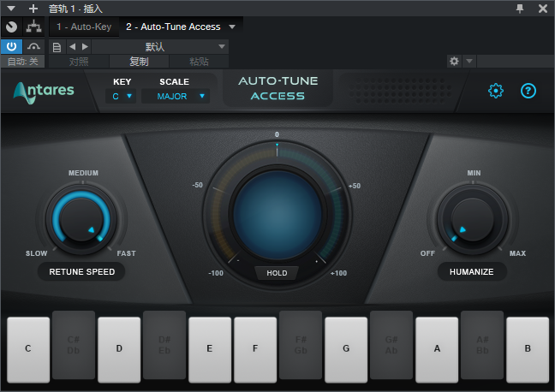Viewport: 555px width, 392px height.
Task: Open the Auto-Tune settings gear
Action: pos(496,91)
